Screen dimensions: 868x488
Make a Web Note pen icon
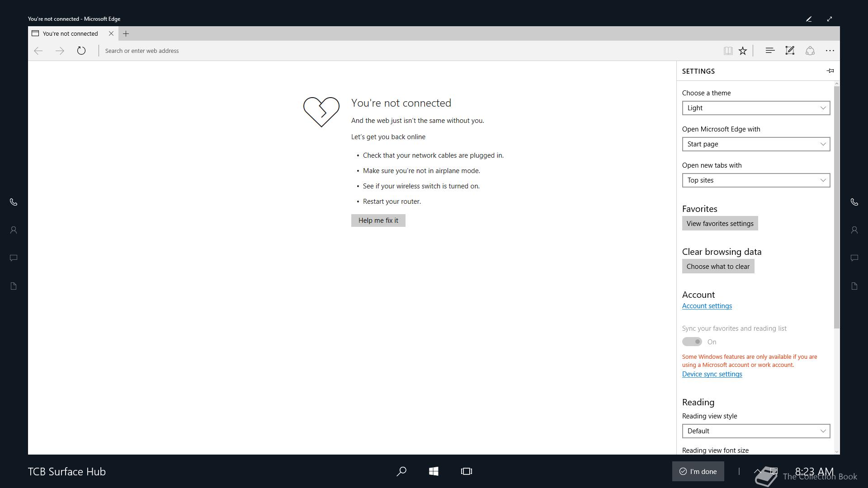[x=790, y=51]
